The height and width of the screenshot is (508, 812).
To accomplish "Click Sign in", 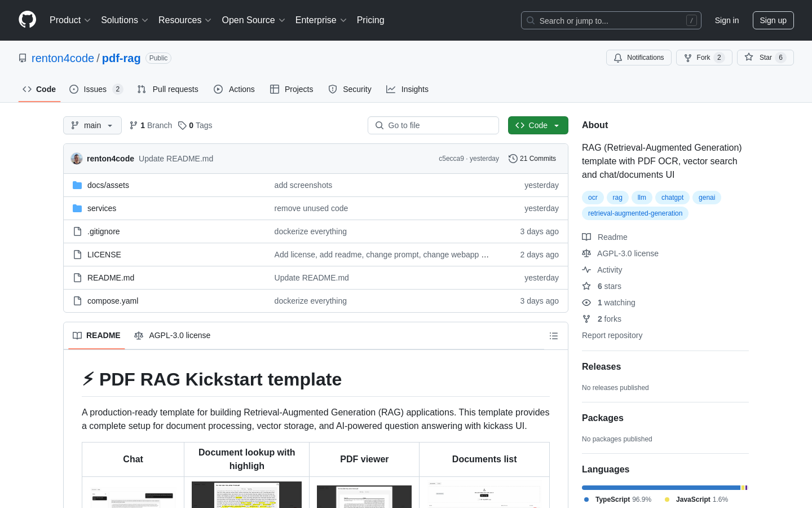I will tap(727, 20).
